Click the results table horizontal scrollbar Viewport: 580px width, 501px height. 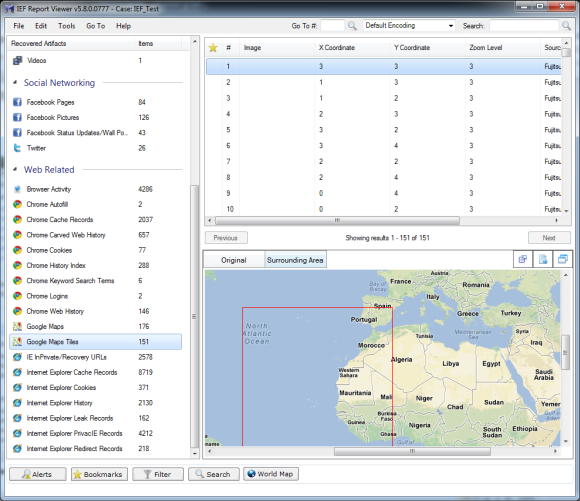point(338,221)
